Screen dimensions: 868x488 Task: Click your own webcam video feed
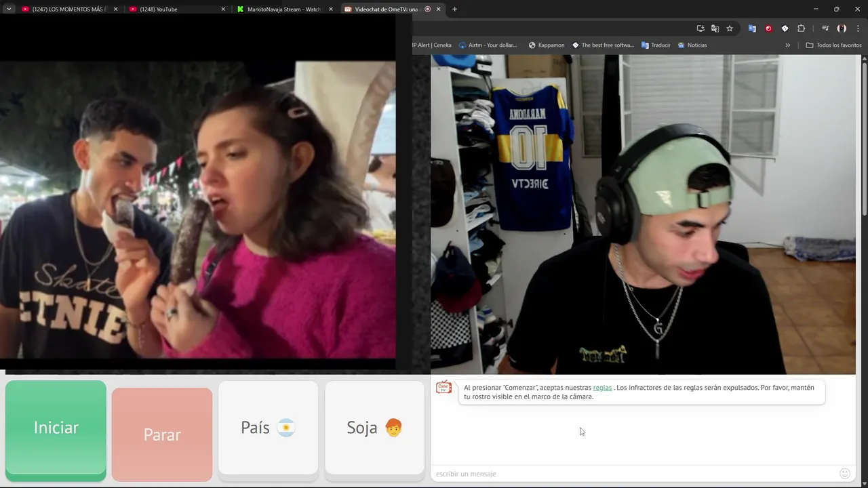[643, 214]
